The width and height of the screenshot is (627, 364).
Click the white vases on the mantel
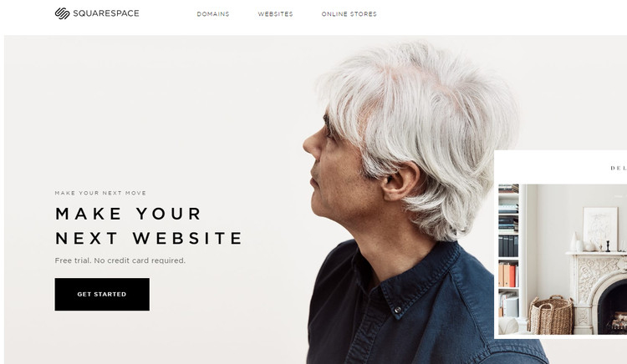coord(576,242)
